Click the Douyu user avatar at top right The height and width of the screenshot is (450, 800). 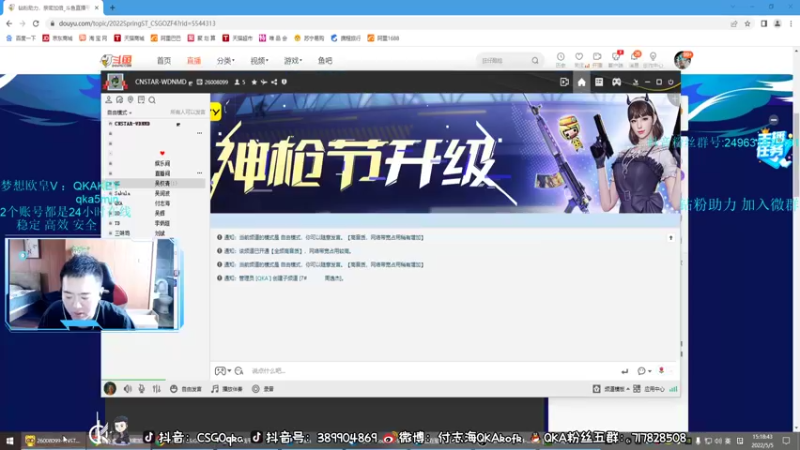(683, 60)
